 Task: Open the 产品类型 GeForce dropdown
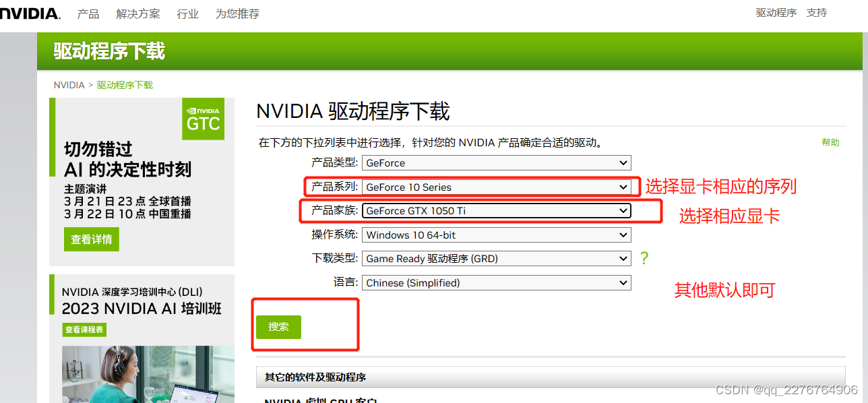(497, 163)
